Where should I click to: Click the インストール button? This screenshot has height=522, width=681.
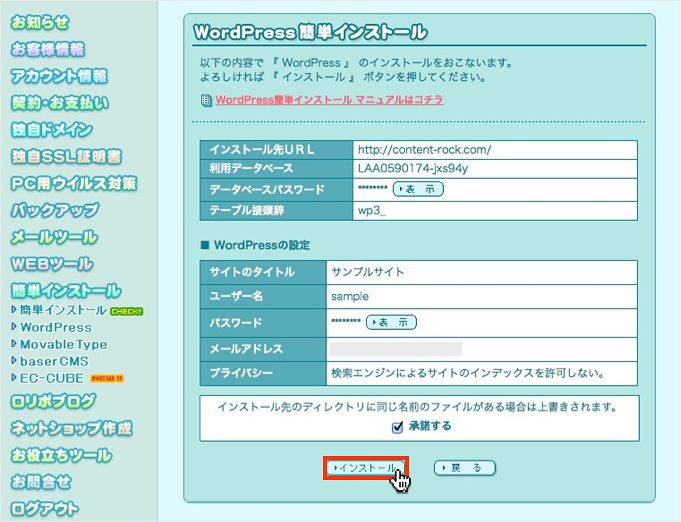coord(366,468)
